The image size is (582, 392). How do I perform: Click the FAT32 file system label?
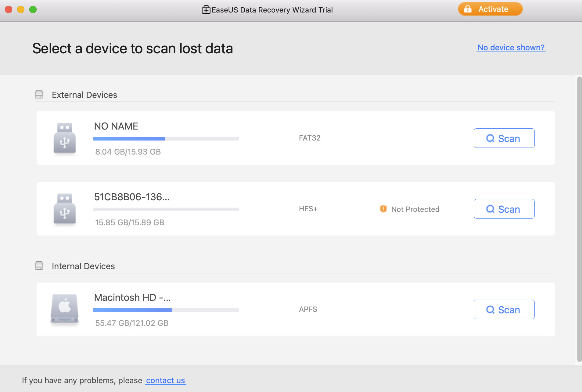pos(310,138)
